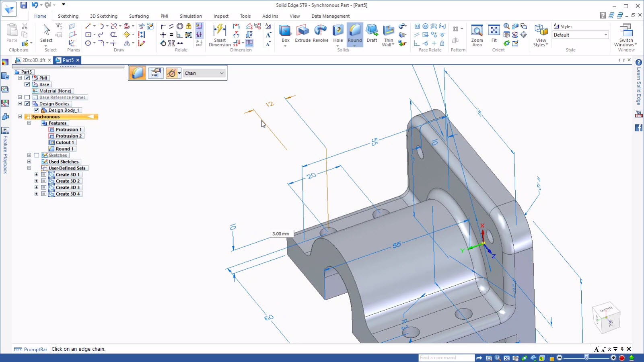Toggle the PMI checkbox in tree
644x362 pixels.
coord(27,78)
